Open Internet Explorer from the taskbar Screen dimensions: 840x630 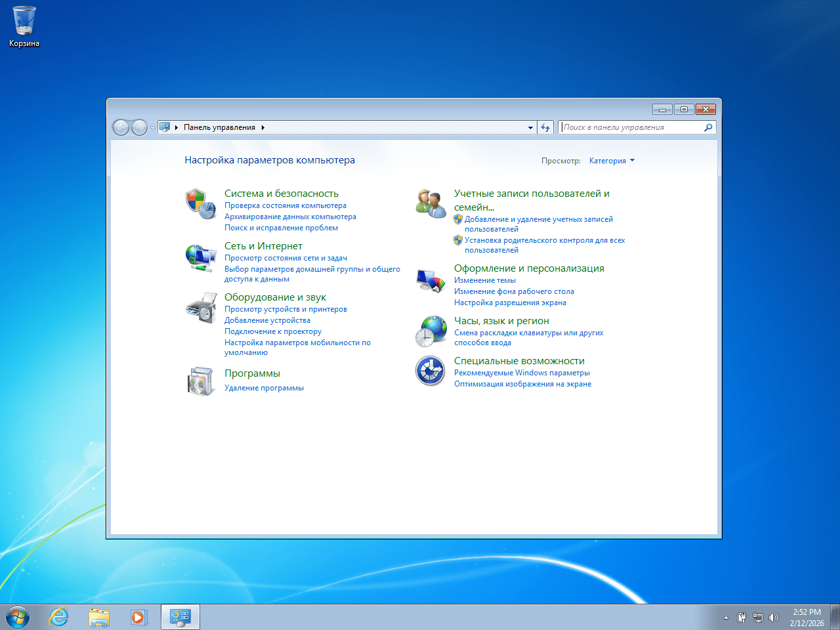click(x=59, y=617)
